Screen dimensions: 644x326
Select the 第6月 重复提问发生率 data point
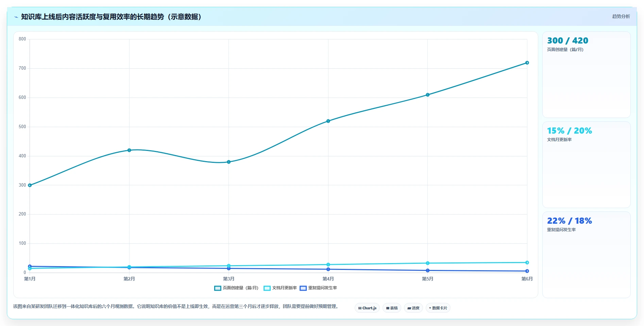527,271
